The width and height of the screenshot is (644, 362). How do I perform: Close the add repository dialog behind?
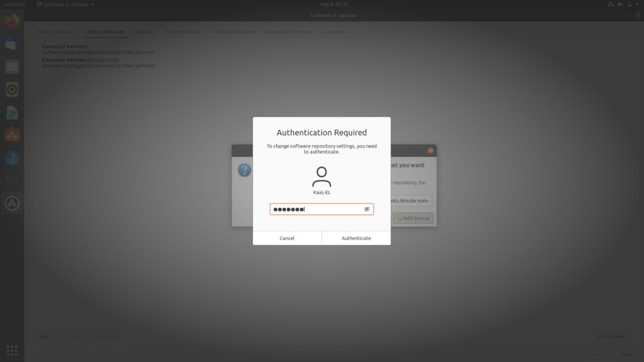(431, 151)
